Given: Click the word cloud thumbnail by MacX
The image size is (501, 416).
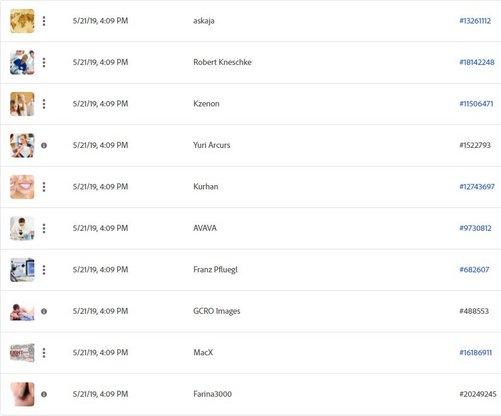Looking at the screenshot, I should tap(22, 353).
